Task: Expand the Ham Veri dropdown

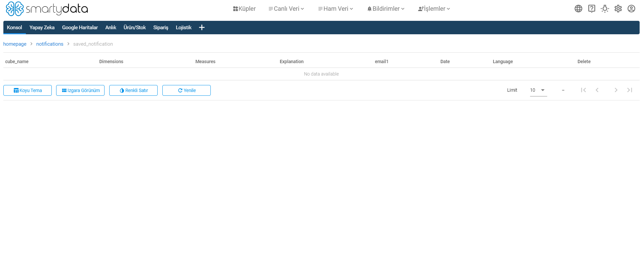Action: point(336,9)
